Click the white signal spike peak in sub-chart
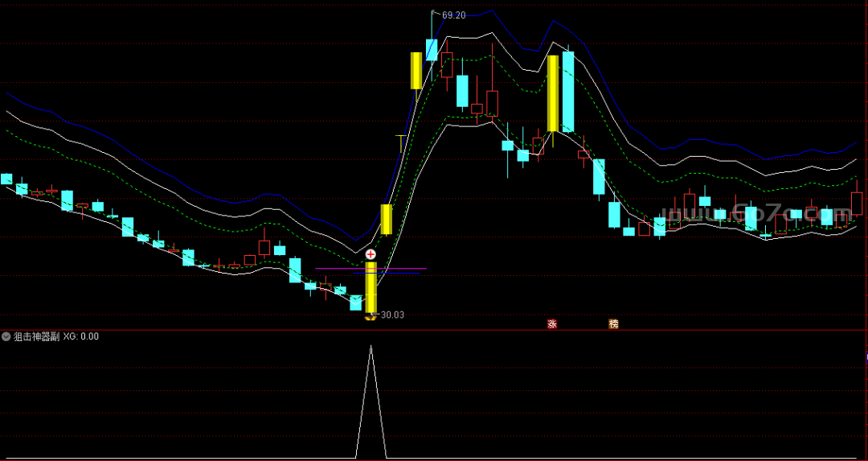868x461 pixels. [371, 347]
